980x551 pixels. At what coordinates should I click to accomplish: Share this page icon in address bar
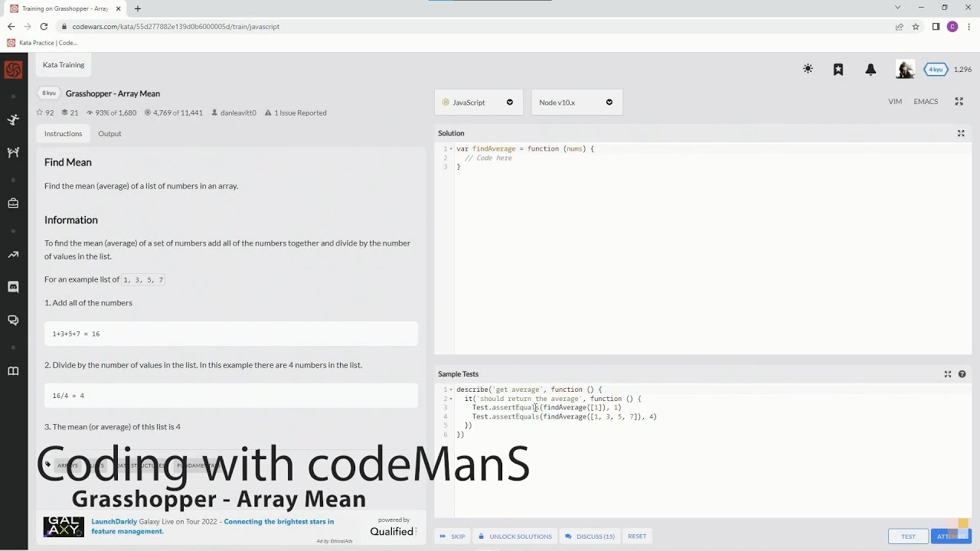pyautogui.click(x=900, y=27)
